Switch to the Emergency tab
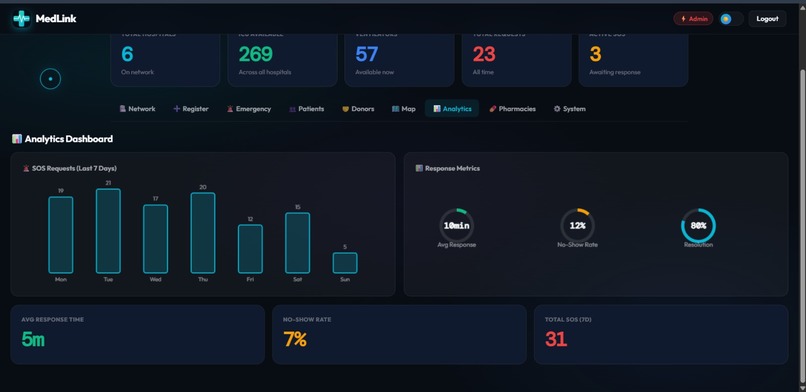The width and height of the screenshot is (806, 392). (x=249, y=109)
